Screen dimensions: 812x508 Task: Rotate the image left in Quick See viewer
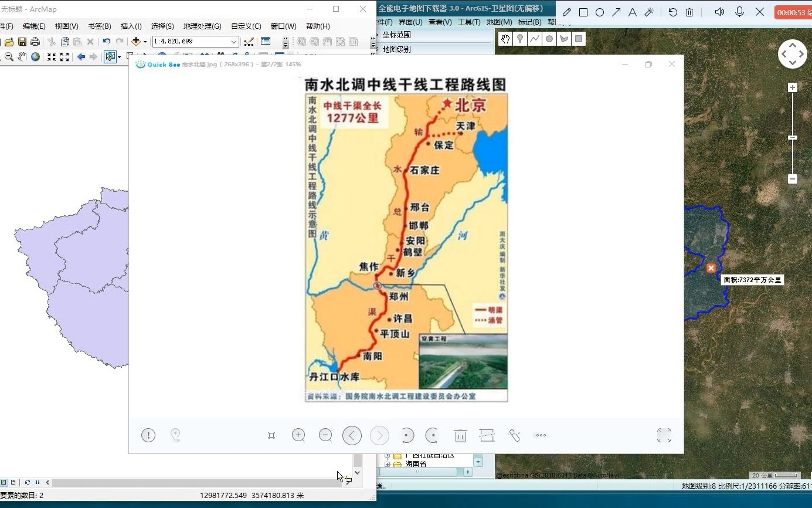click(x=406, y=435)
